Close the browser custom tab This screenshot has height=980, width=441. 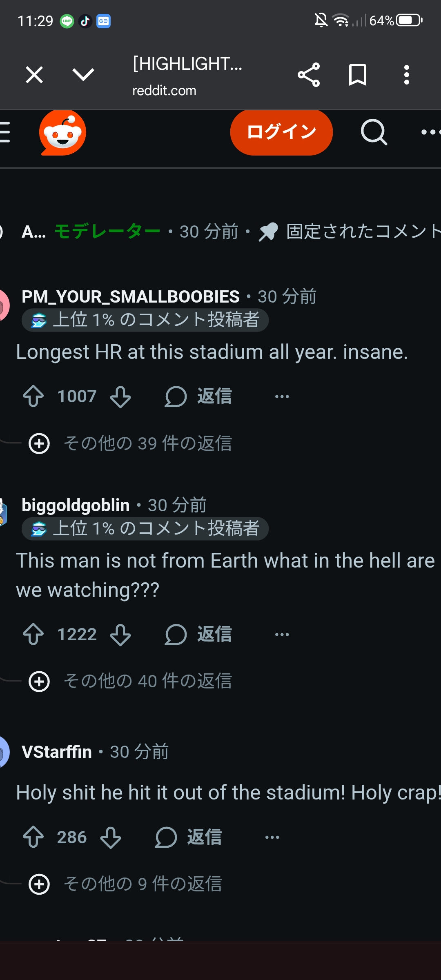[x=34, y=75]
